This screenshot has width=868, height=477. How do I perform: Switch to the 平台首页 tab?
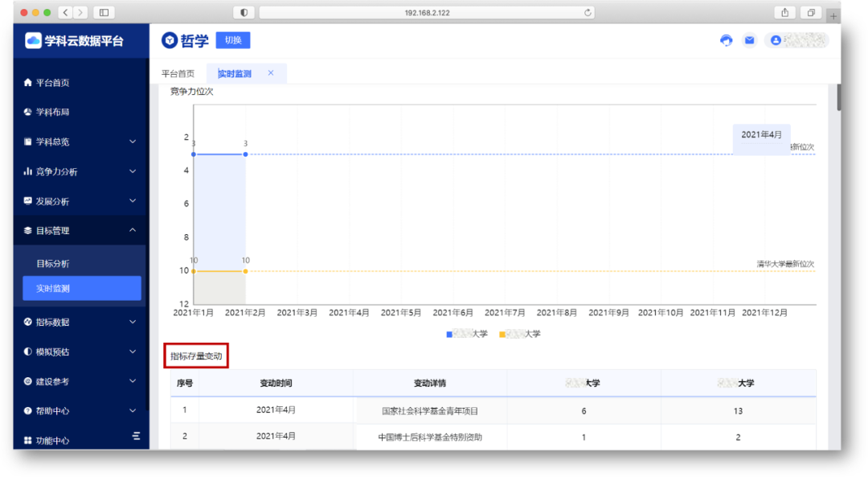click(178, 74)
